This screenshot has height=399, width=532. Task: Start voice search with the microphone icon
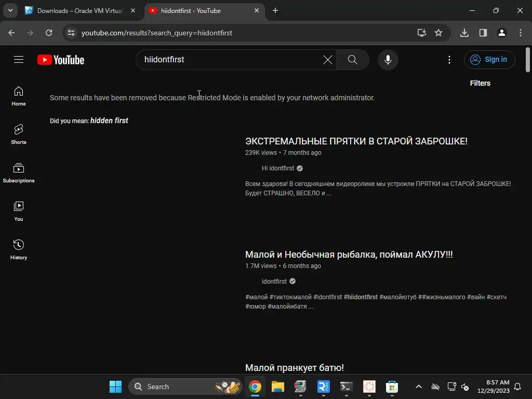[x=388, y=60]
